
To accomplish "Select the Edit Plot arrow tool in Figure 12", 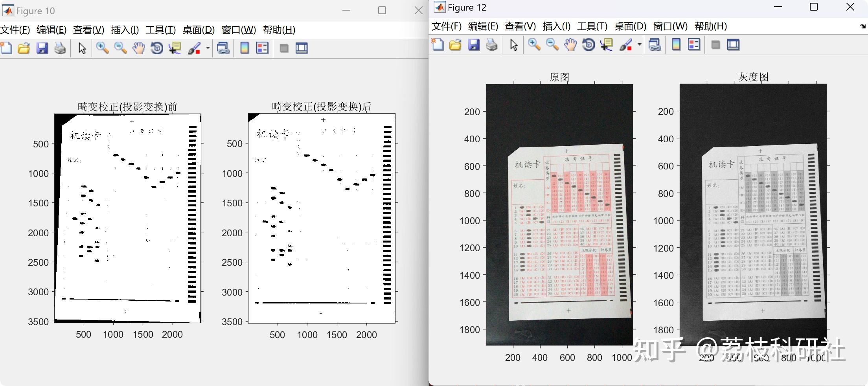I will 513,45.
